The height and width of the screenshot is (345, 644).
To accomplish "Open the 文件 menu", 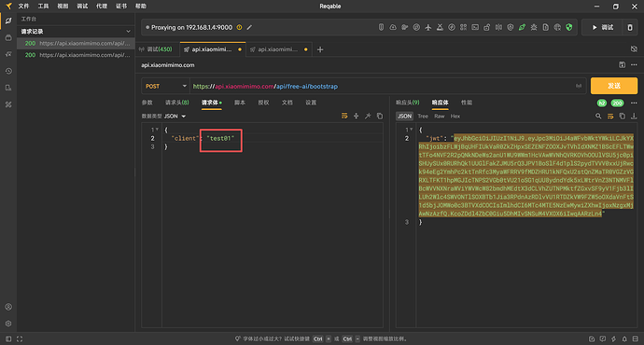I will click(x=23, y=7).
